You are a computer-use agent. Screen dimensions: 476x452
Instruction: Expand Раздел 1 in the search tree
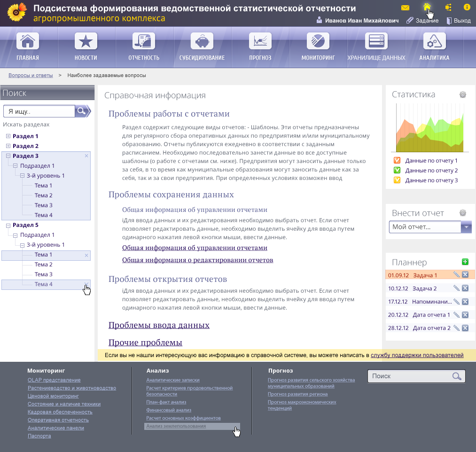(x=8, y=136)
